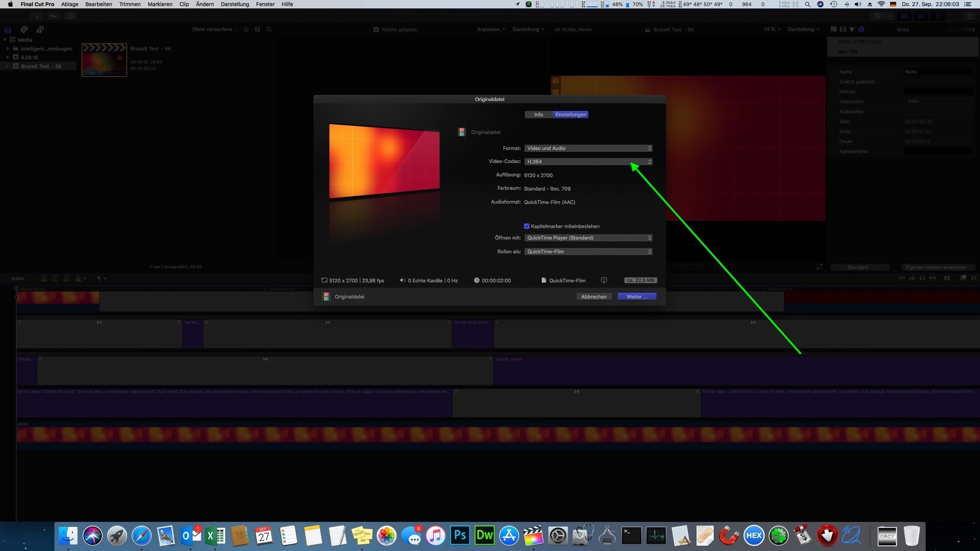Select the Einstellungen tab in dialog
Screen dimensions: 980x551
point(571,115)
